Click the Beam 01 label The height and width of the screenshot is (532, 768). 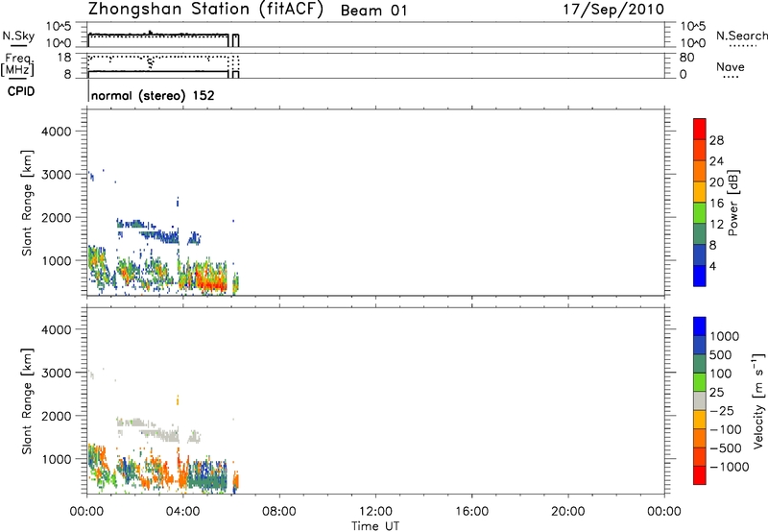pos(374,11)
